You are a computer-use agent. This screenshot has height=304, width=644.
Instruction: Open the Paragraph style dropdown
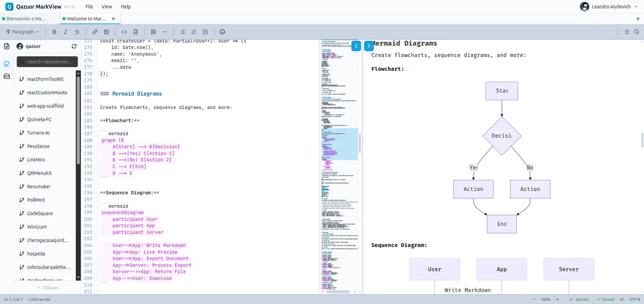point(23,32)
